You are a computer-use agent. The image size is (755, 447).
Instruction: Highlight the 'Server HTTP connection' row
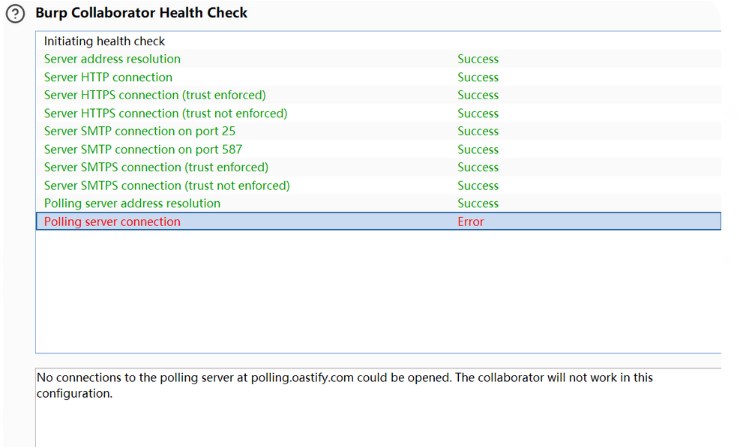tap(108, 77)
